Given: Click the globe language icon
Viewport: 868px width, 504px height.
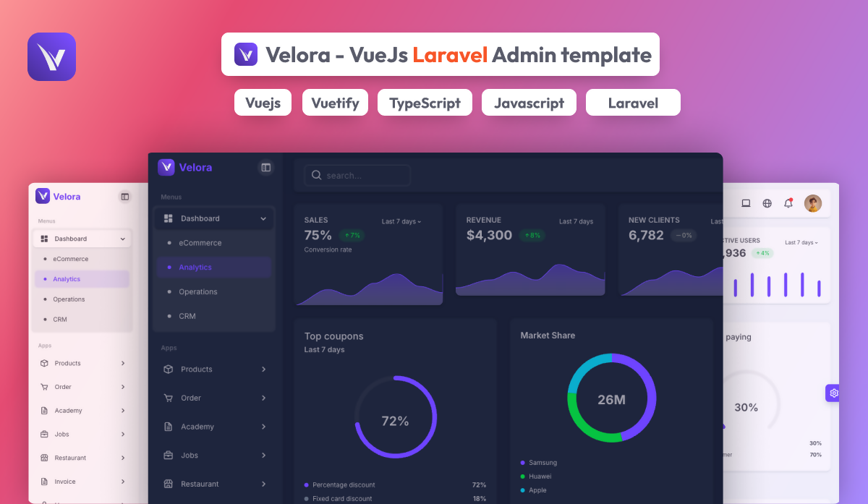Looking at the screenshot, I should pyautogui.click(x=767, y=203).
